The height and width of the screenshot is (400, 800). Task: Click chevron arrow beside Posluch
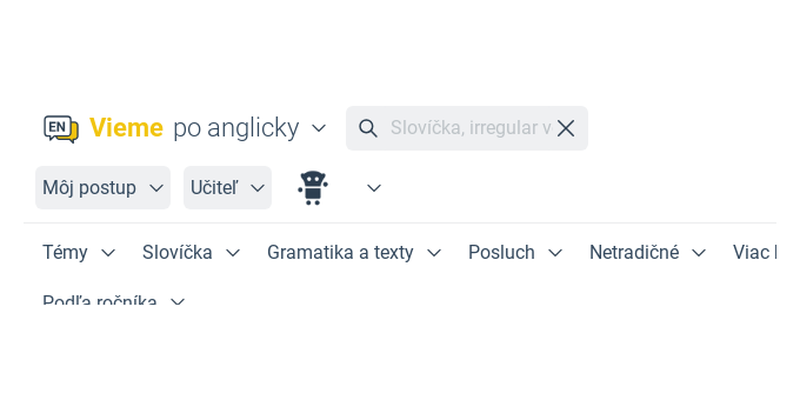555,253
